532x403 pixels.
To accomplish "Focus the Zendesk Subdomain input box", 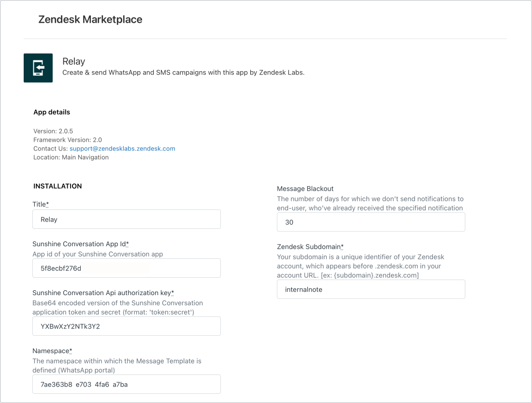I will [x=371, y=289].
